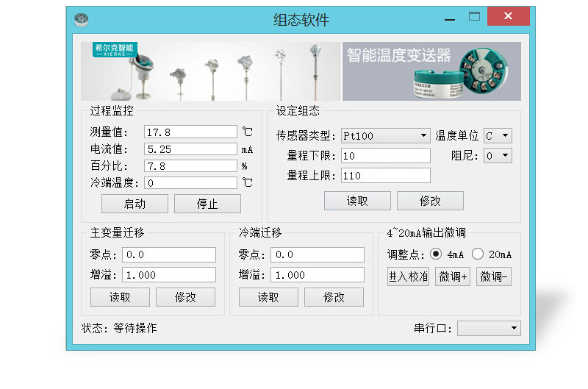This screenshot has height=389, width=588.
Task: Expand the 温度单位 dropdown
Action: (x=498, y=135)
